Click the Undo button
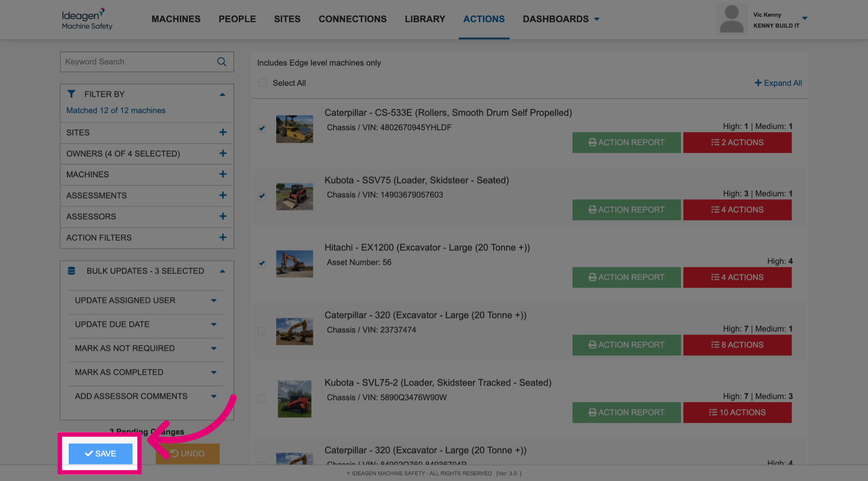Viewport: 868px width, 481px height. tap(188, 453)
